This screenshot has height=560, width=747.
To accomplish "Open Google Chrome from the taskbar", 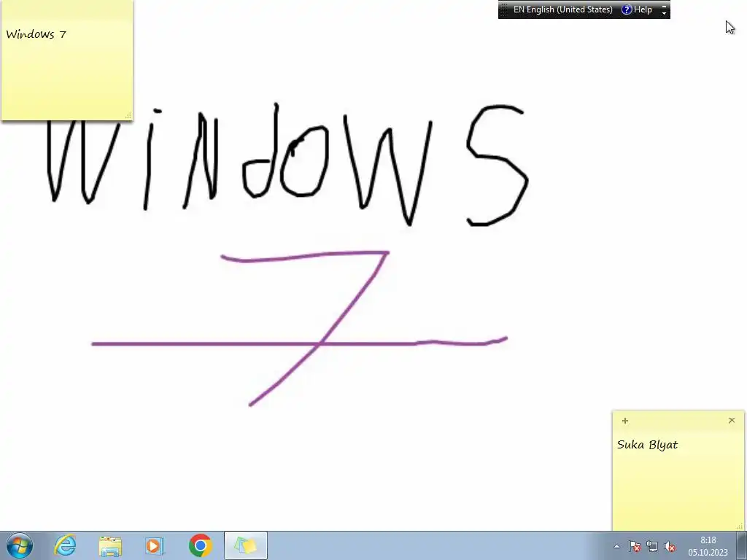I will [x=200, y=545].
